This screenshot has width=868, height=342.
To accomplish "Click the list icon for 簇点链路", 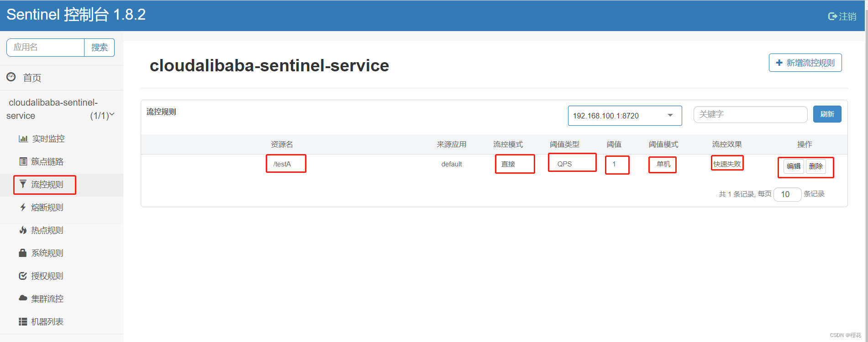I will coord(23,161).
